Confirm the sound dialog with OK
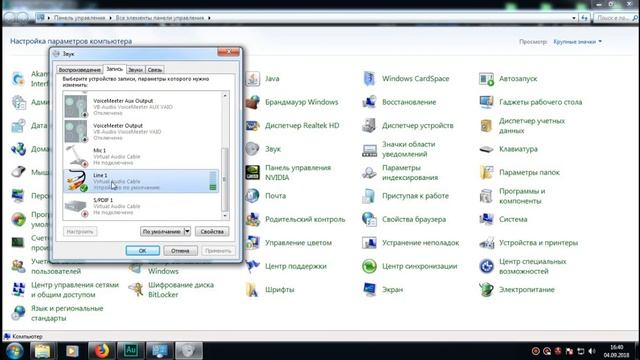Viewport: 640px width, 360px height. tap(142, 251)
